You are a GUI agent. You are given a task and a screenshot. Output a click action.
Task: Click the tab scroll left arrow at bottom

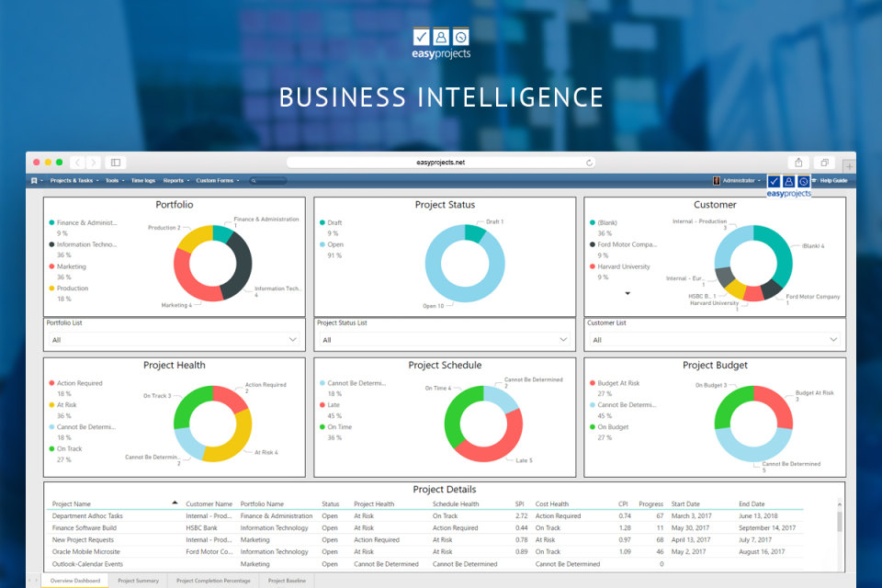(x=29, y=580)
